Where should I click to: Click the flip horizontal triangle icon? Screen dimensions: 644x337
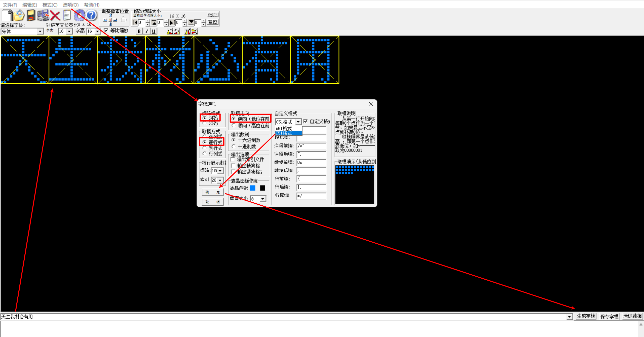[x=170, y=31]
